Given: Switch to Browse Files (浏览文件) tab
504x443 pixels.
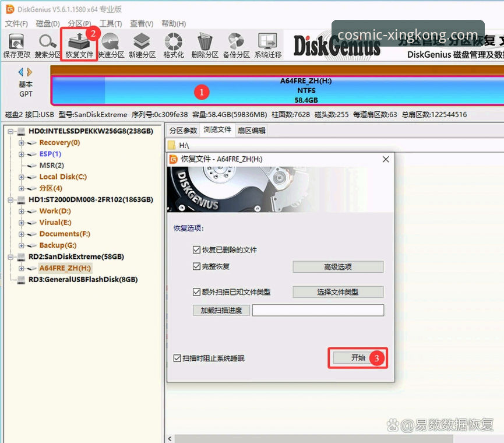Looking at the screenshot, I should point(217,130).
